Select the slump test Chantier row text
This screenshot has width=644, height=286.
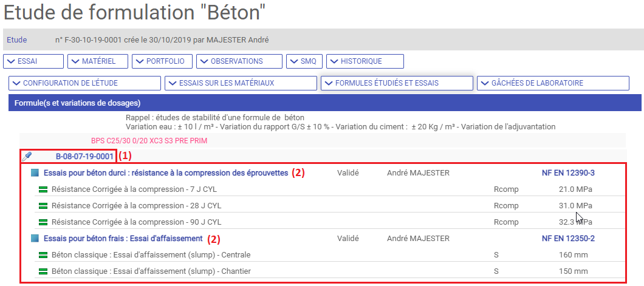click(x=151, y=271)
